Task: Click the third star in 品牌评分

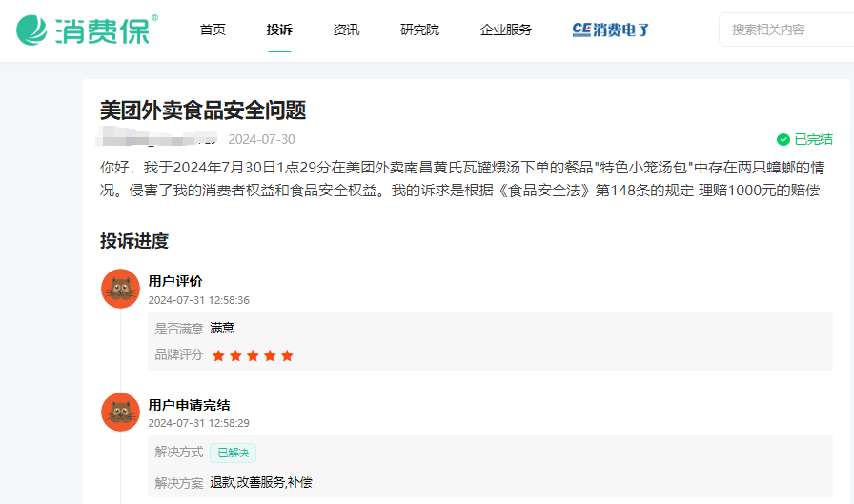Action: (253, 356)
